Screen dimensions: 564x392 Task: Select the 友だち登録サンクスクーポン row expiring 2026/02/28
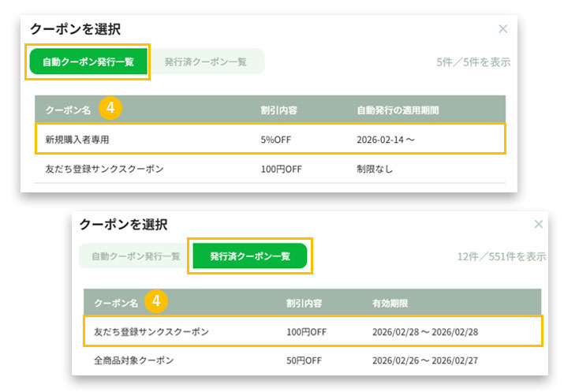[x=312, y=331]
